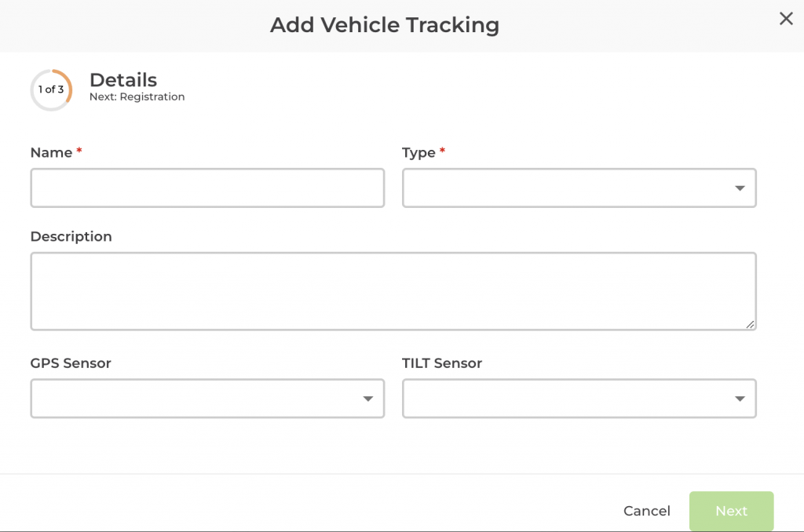
Task: Close the Add Vehicle Tracking dialog
Action: 785,19
